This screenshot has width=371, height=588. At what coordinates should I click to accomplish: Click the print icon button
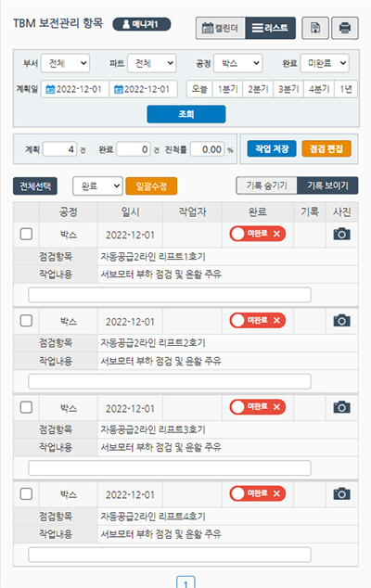tap(345, 28)
